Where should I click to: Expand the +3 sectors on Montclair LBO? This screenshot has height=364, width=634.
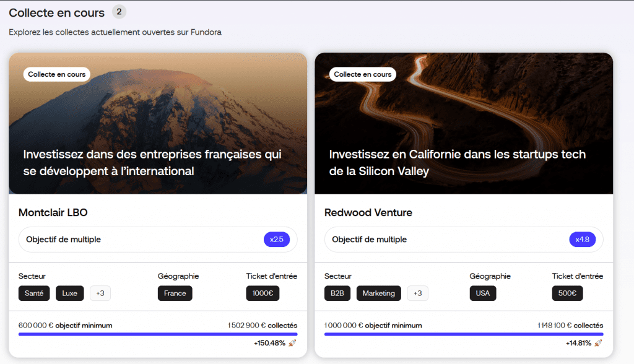100,293
